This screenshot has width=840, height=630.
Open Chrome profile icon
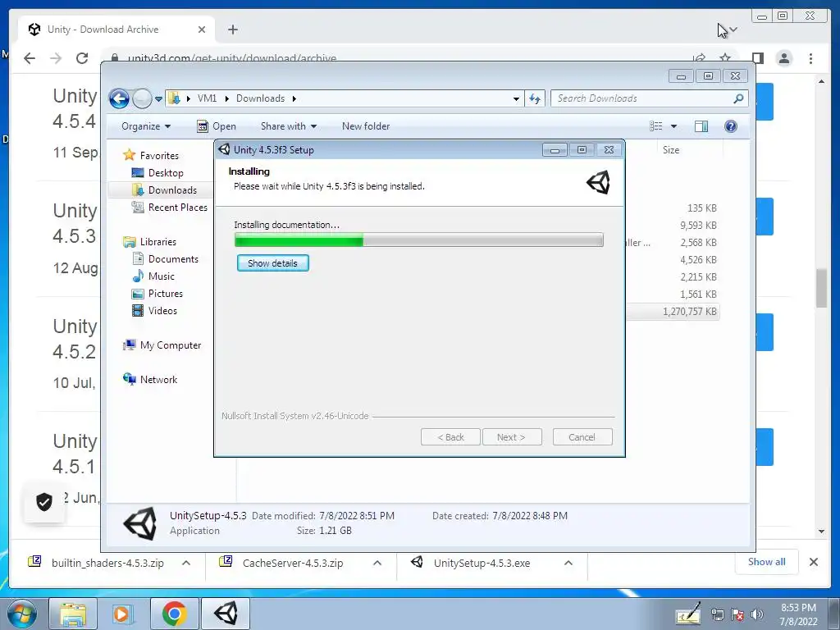click(x=784, y=58)
